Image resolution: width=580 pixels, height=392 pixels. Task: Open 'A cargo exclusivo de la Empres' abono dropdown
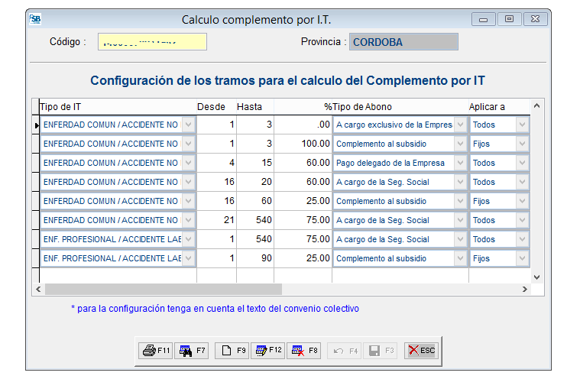click(461, 125)
